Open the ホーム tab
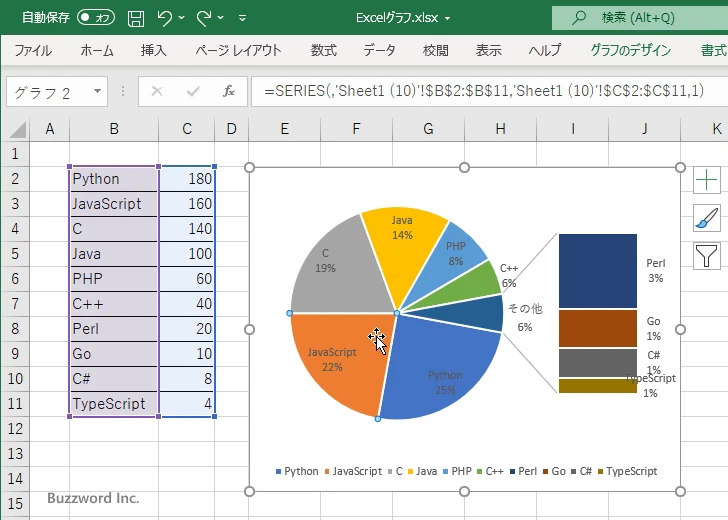This screenshot has height=520, width=728. (x=97, y=50)
